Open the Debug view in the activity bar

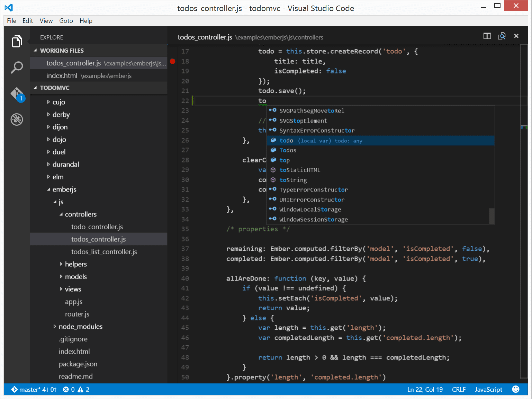click(x=17, y=119)
